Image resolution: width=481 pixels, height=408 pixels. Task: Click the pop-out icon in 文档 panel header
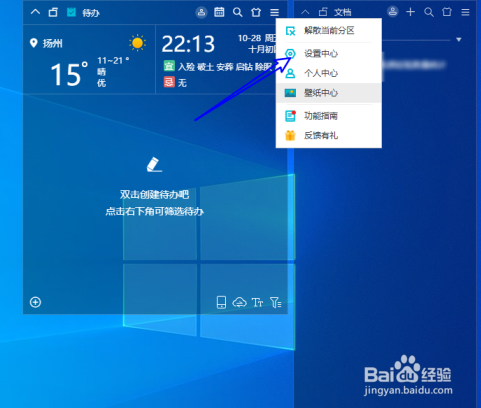click(323, 12)
